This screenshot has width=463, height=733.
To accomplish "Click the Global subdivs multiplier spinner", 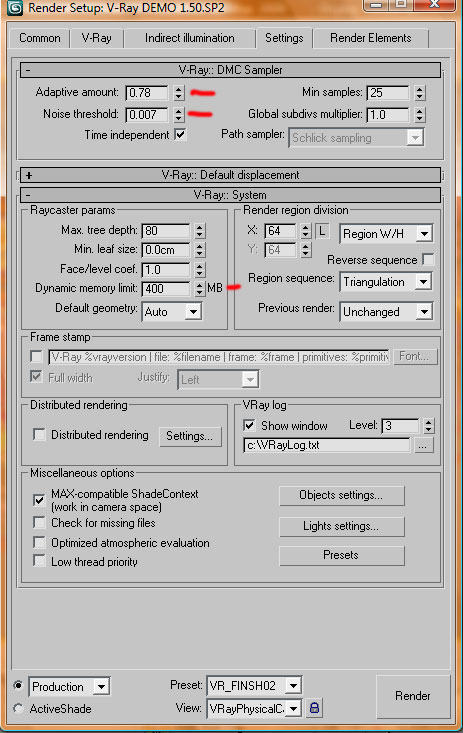I will coord(420,115).
